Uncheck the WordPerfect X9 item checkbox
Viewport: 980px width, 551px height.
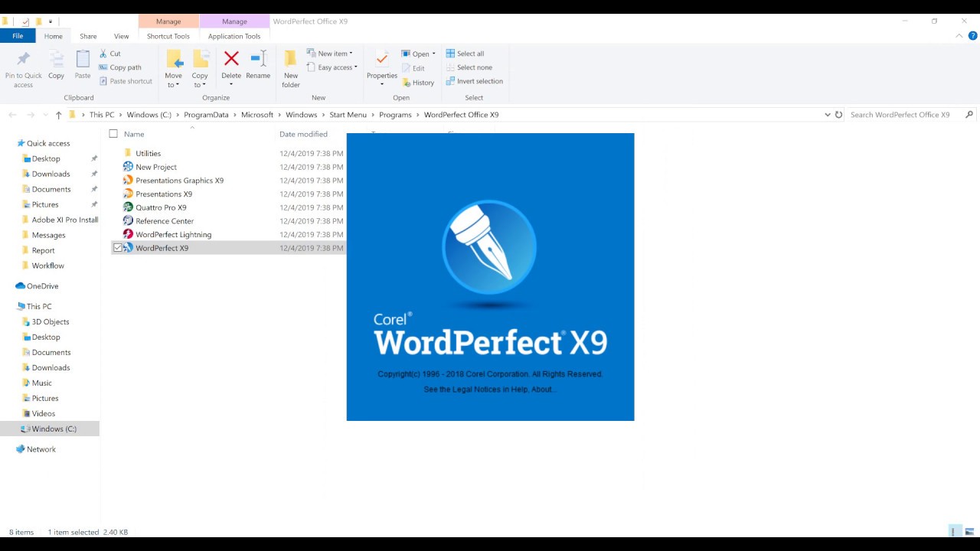117,248
